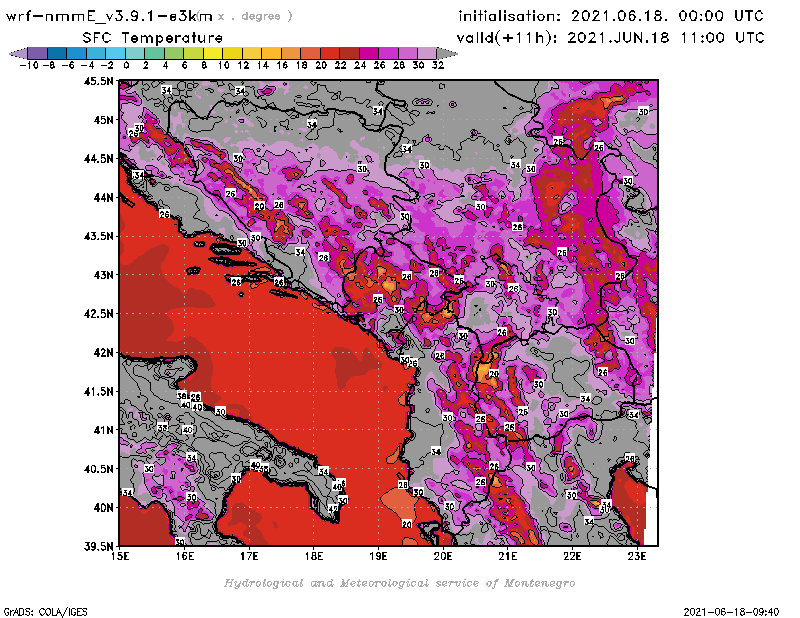This screenshot has height=618, width=800.
Task: Click the pale purple arrow swatch below -10
Action: 18,53
